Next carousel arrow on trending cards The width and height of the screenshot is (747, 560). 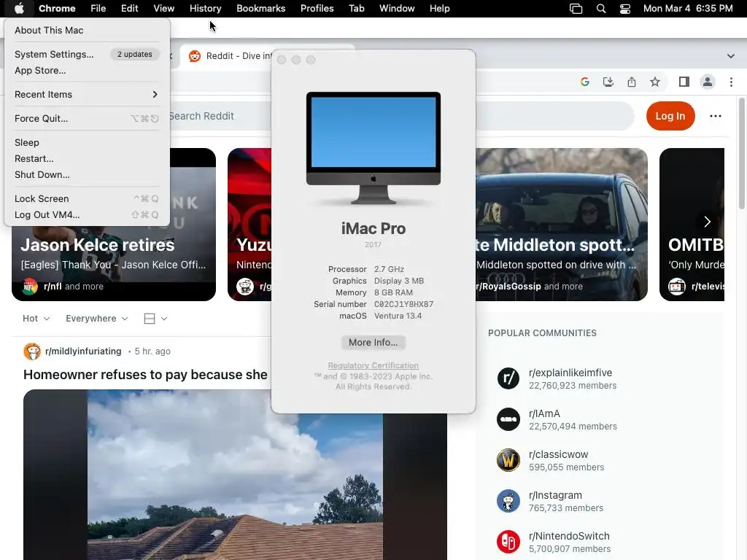pos(707,222)
